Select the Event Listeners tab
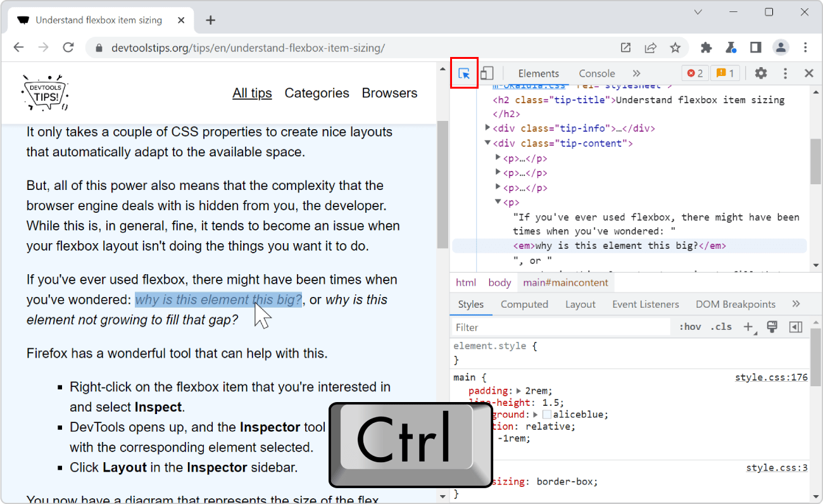This screenshot has height=504, width=823. tap(645, 304)
